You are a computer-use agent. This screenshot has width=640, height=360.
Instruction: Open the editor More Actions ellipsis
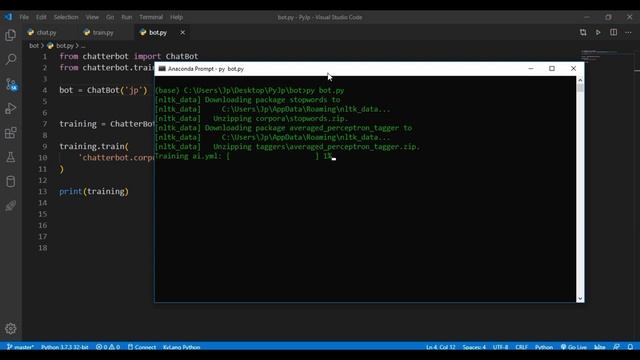pyautogui.click(x=628, y=32)
